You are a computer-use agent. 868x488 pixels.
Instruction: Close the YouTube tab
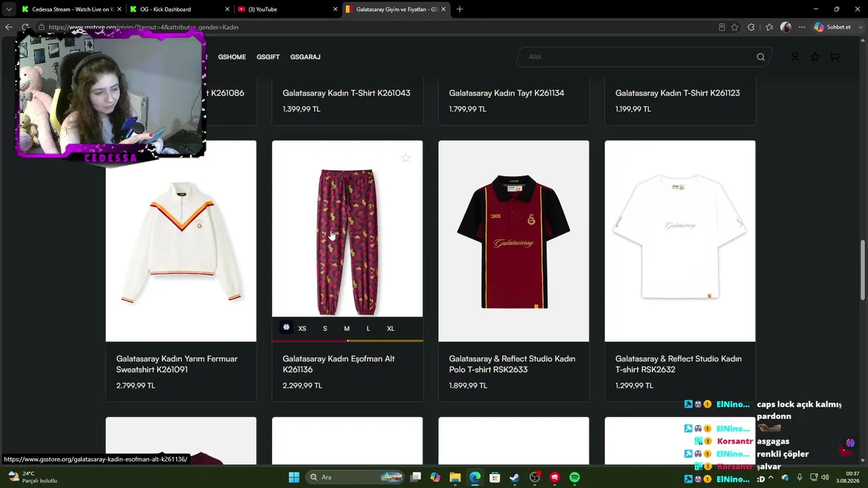[x=335, y=9]
